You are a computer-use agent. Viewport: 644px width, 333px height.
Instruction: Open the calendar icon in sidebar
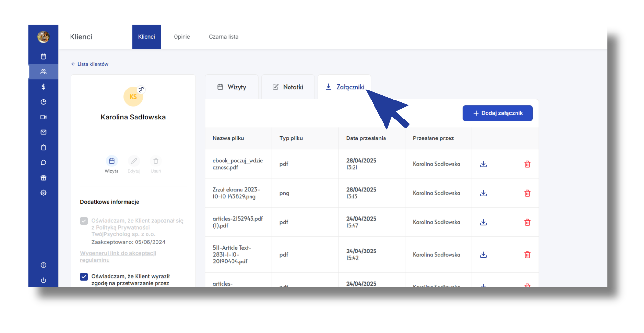pyautogui.click(x=43, y=56)
